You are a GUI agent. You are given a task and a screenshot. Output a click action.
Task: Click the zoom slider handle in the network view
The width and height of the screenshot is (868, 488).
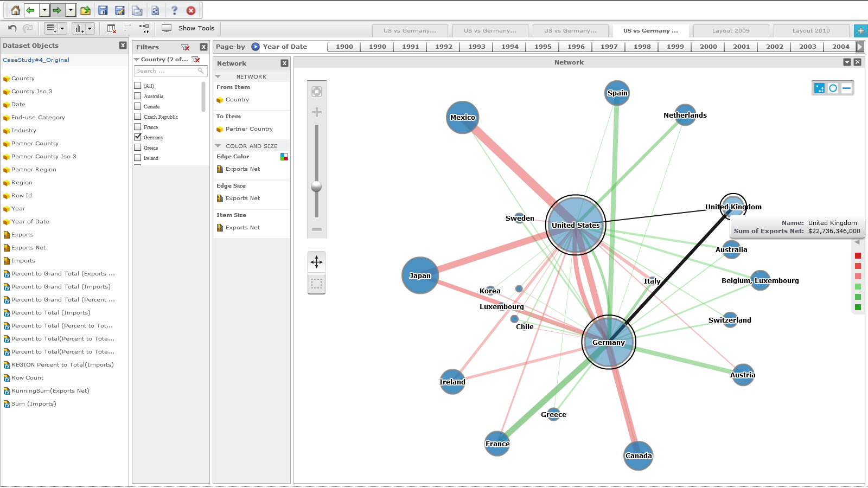[x=316, y=187]
